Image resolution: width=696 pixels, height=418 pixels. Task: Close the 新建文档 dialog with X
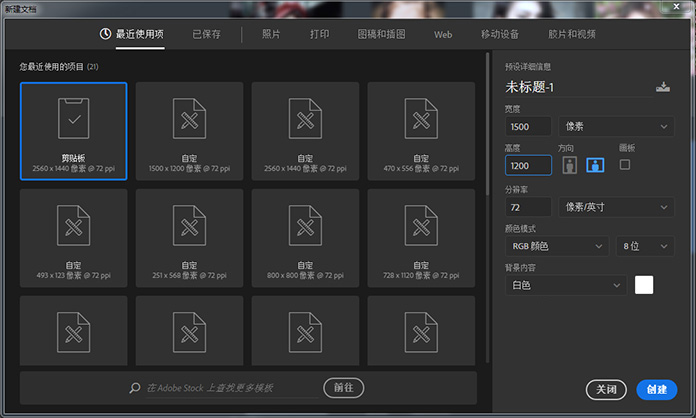pos(676,6)
